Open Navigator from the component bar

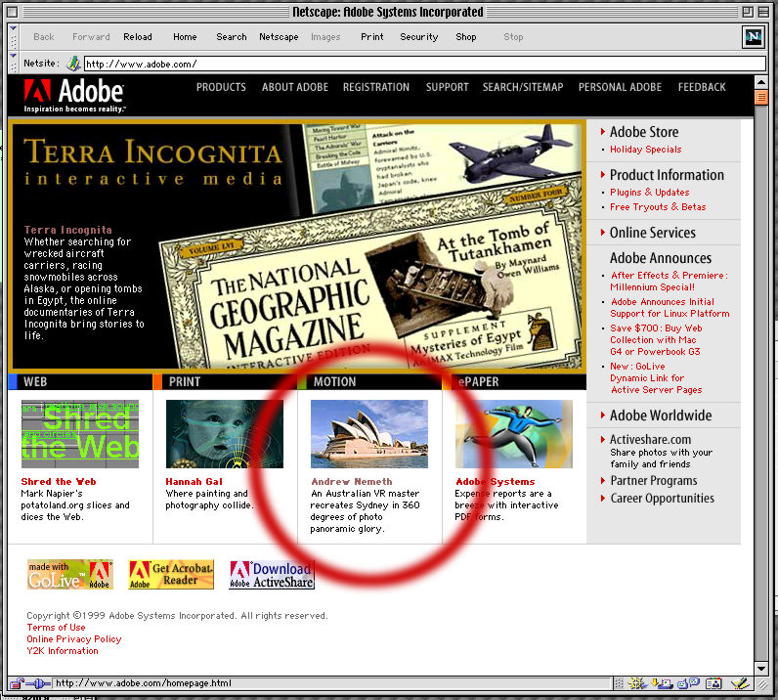coord(637,683)
